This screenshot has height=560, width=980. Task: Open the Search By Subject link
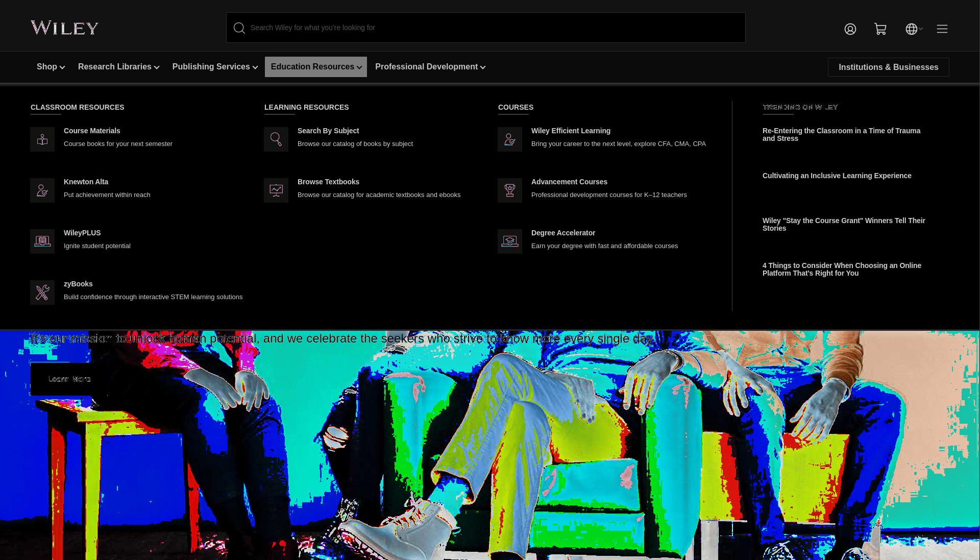(x=328, y=131)
